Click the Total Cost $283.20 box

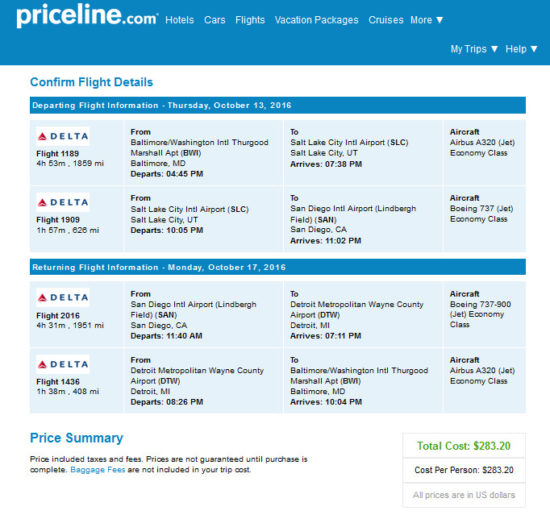pyautogui.click(x=464, y=446)
